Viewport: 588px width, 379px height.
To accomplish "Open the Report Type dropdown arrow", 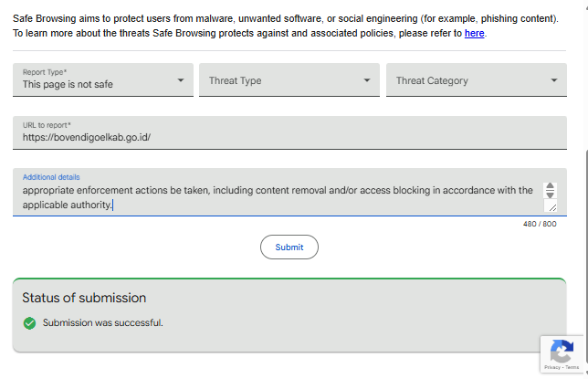I will point(180,80).
